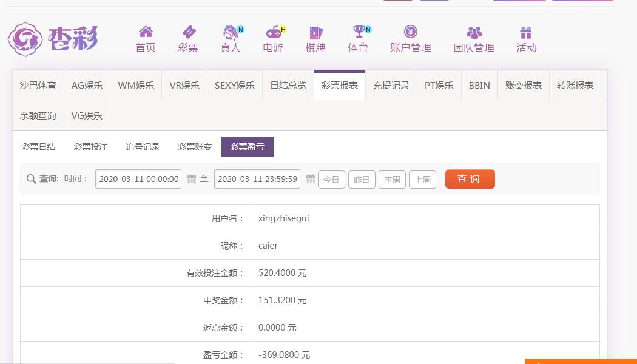Select the 0.0000 元 rebate value

[277, 328]
